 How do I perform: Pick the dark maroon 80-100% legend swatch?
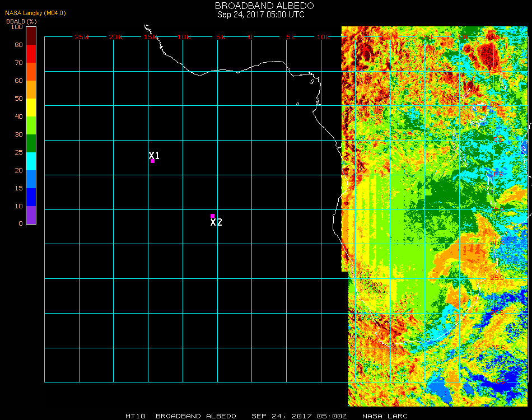tap(31, 35)
